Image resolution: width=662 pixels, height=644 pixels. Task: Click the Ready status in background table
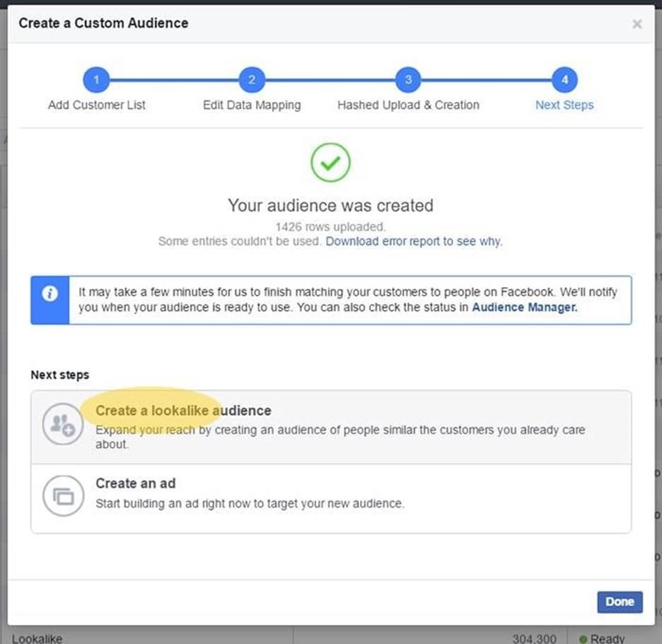tap(606, 638)
